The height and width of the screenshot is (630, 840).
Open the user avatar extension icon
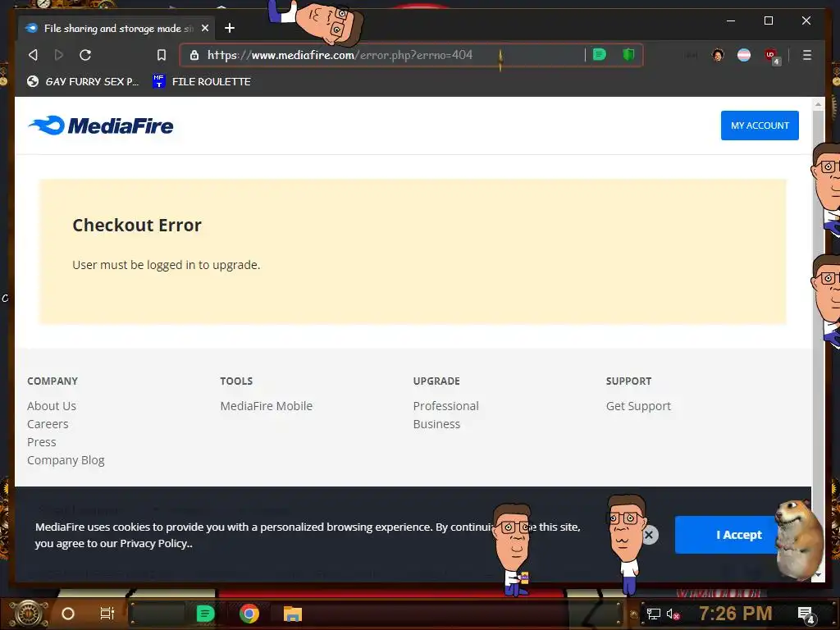(x=718, y=55)
